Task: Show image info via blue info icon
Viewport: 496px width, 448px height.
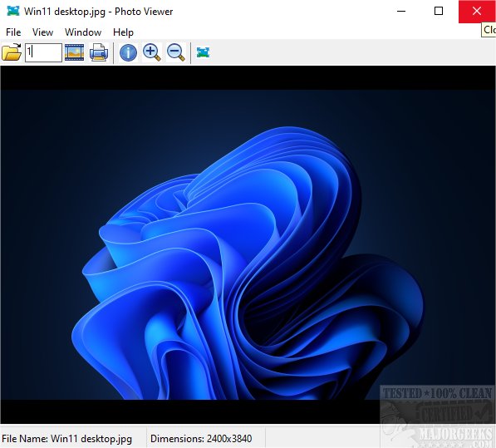Action: (x=128, y=52)
